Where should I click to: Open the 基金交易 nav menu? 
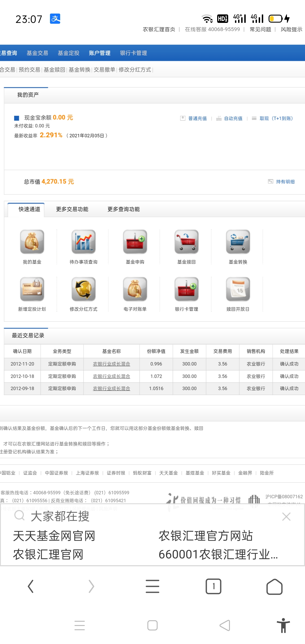[37, 53]
